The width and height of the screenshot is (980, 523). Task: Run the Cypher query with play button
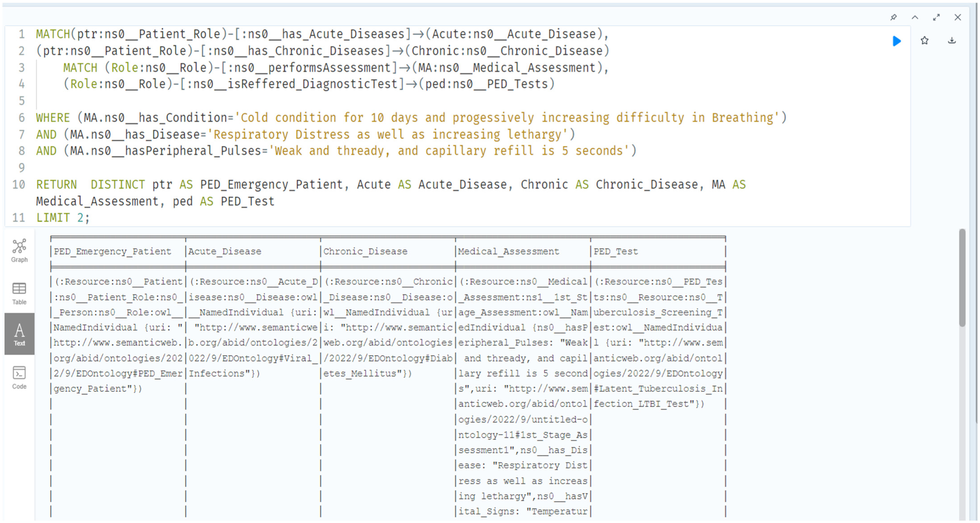pos(896,41)
